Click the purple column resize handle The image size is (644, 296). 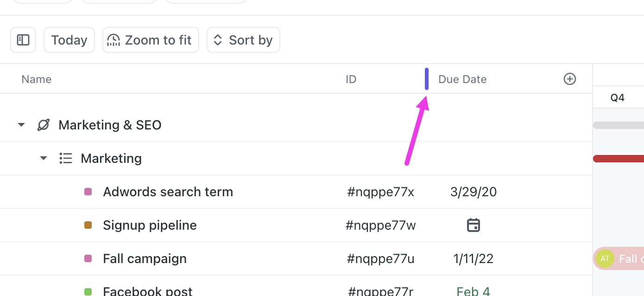click(x=427, y=79)
